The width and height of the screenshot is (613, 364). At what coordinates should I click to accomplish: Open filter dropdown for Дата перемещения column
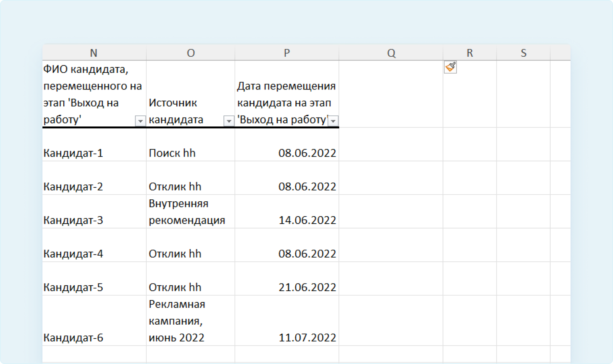333,121
